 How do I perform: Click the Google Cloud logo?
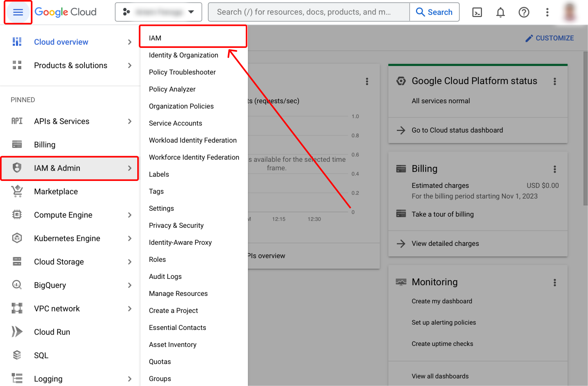pyautogui.click(x=66, y=12)
